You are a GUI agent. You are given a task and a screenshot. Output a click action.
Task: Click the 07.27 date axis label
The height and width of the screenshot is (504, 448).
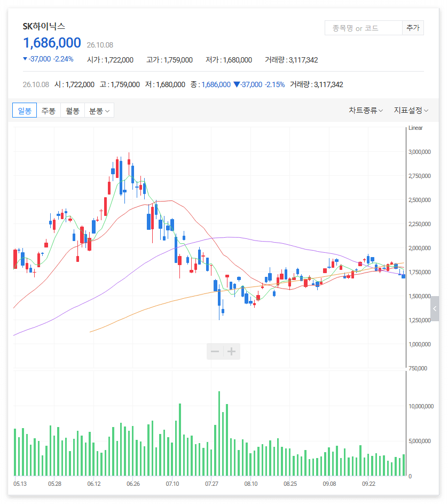point(211,484)
